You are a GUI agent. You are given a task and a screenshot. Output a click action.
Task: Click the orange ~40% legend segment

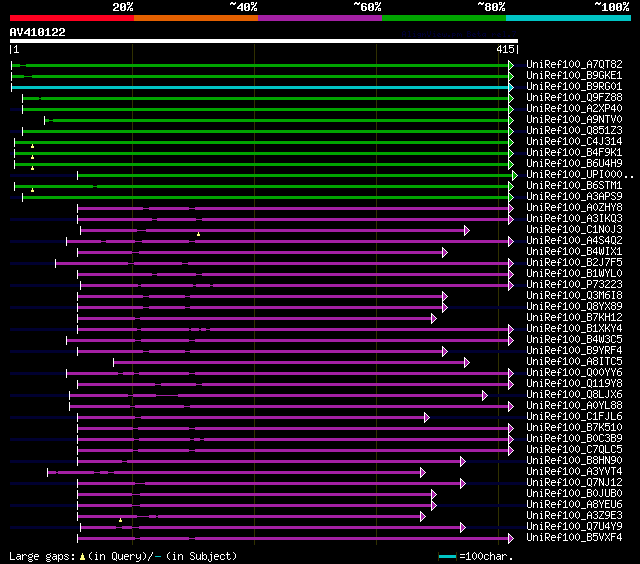[196, 18]
